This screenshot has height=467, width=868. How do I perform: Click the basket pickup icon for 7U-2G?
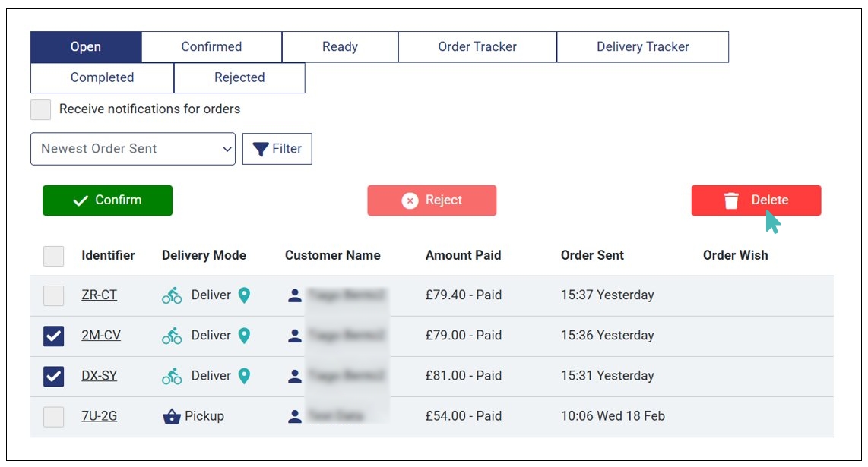coord(172,416)
